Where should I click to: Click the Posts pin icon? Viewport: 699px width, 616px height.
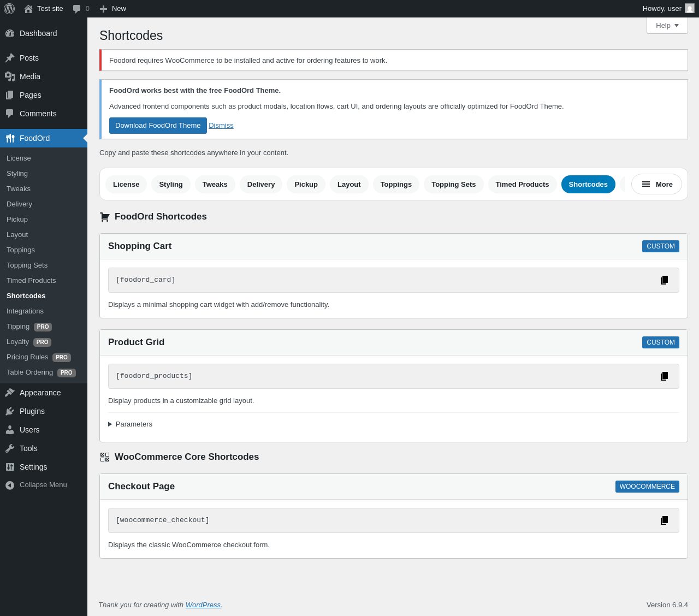(10, 58)
